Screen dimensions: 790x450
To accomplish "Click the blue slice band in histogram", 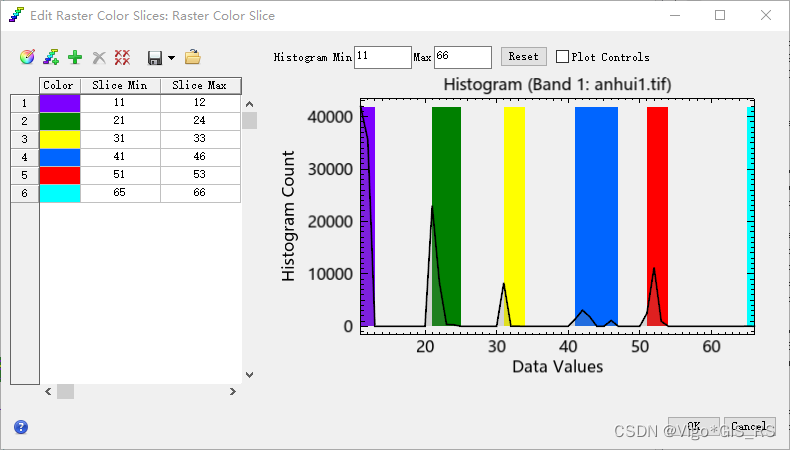I will (597, 216).
